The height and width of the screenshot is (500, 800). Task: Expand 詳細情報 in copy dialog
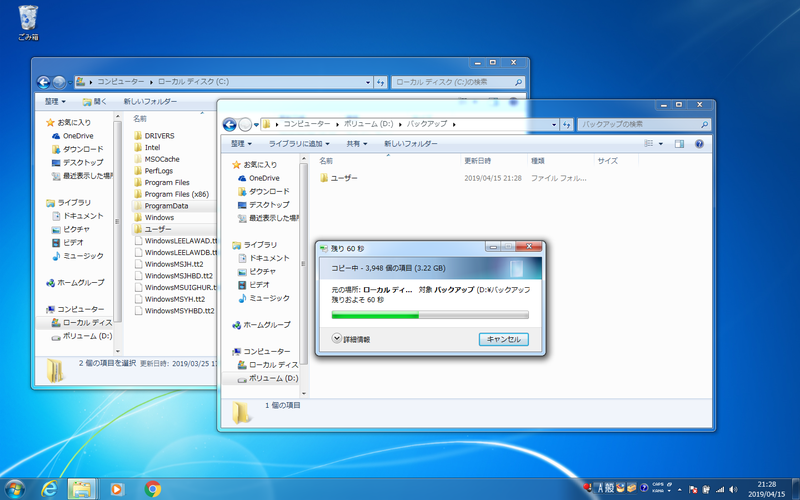click(351, 339)
